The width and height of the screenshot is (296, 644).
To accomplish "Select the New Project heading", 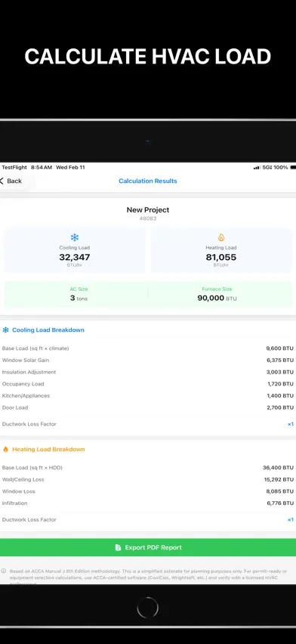I will click(148, 210).
